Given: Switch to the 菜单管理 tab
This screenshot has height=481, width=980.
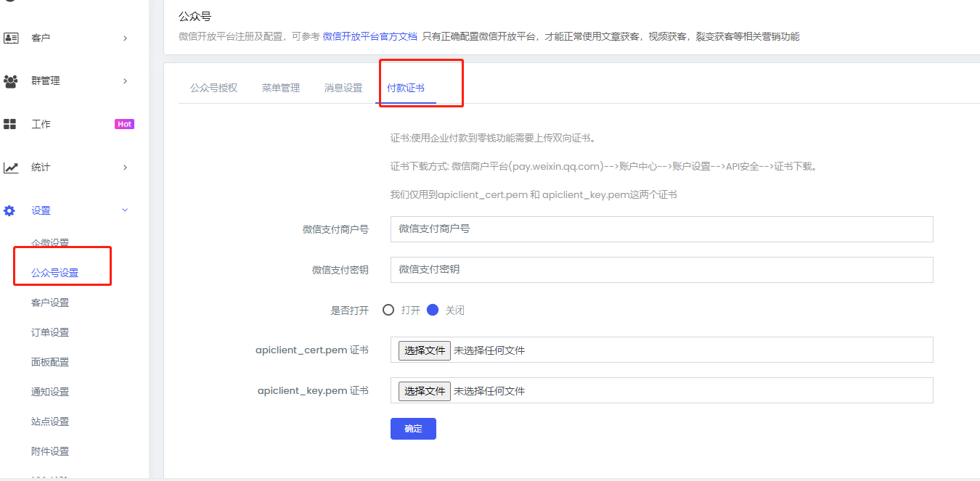Looking at the screenshot, I should (280, 88).
